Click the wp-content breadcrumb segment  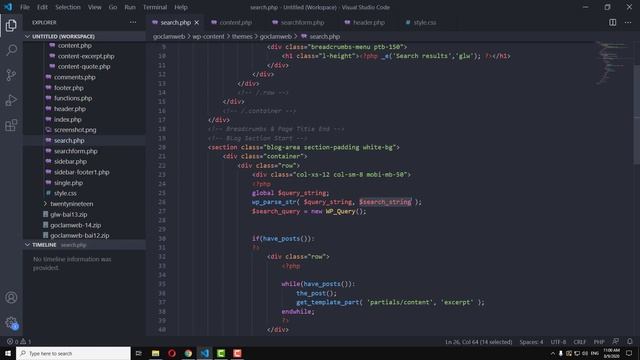point(208,36)
